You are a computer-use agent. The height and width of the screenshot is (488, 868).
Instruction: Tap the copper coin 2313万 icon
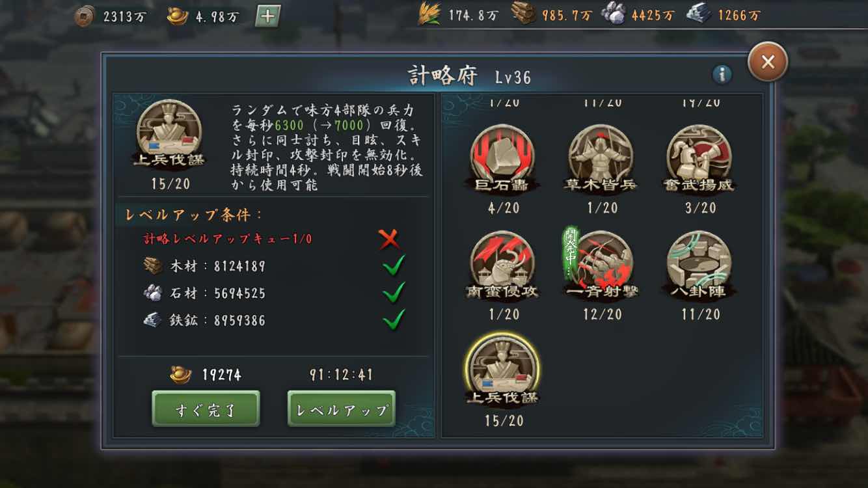point(83,16)
